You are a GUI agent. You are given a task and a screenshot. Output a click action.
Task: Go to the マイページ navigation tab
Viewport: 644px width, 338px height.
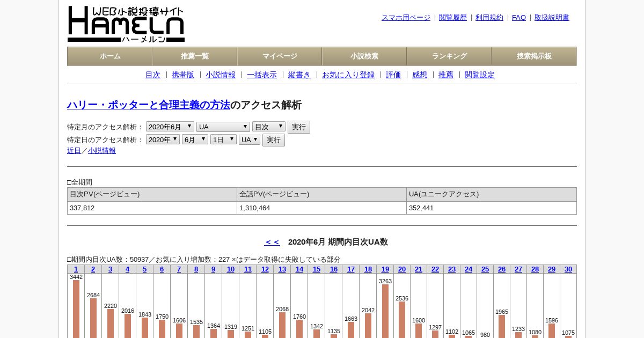pos(280,56)
